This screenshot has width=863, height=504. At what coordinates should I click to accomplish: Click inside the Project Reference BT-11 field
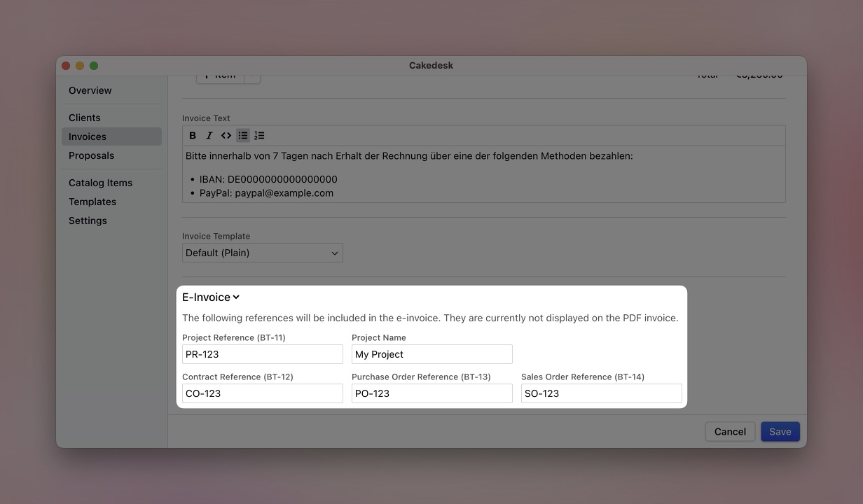262,354
